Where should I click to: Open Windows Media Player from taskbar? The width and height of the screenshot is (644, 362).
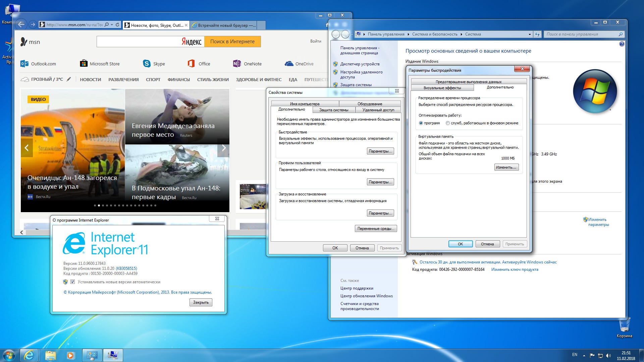pyautogui.click(x=70, y=355)
